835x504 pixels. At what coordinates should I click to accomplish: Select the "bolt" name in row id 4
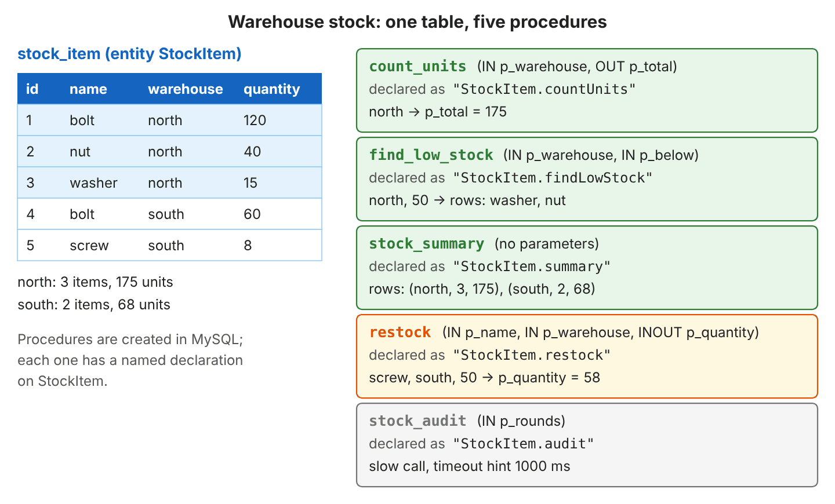tap(82, 214)
